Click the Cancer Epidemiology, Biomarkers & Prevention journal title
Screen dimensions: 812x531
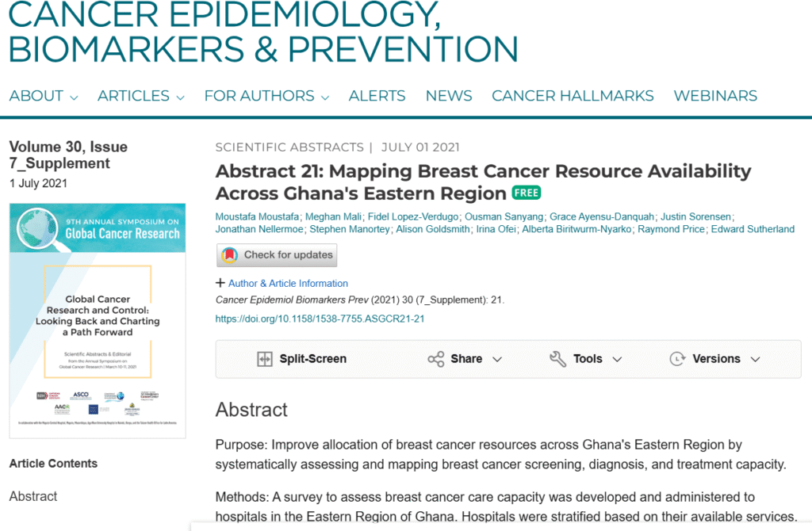coord(263,32)
